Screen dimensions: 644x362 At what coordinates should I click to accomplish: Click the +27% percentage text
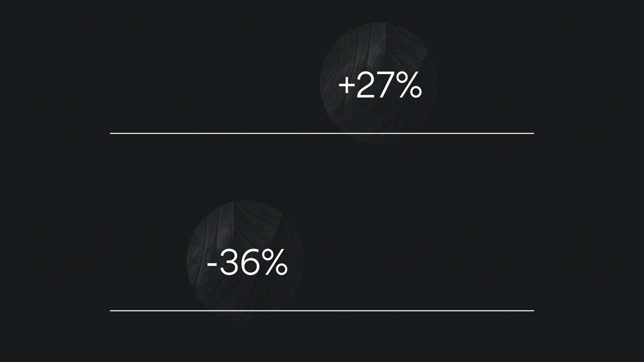click(380, 85)
